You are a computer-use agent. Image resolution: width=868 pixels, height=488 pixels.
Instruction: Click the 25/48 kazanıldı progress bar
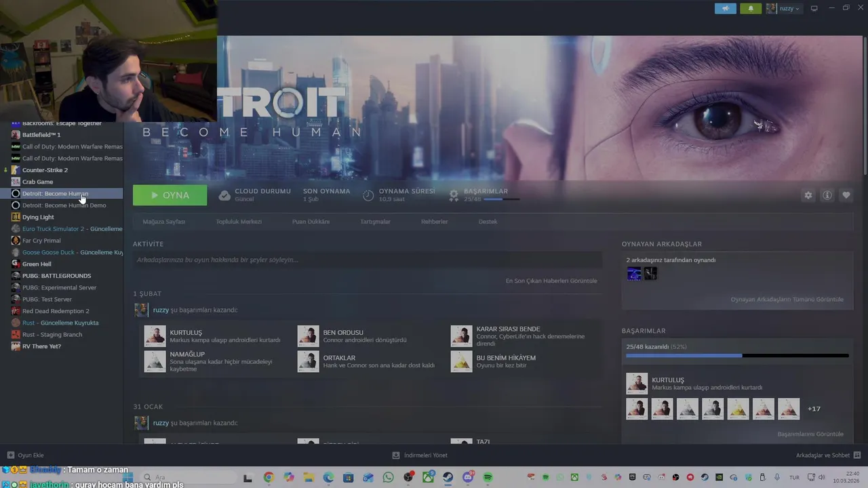click(737, 355)
